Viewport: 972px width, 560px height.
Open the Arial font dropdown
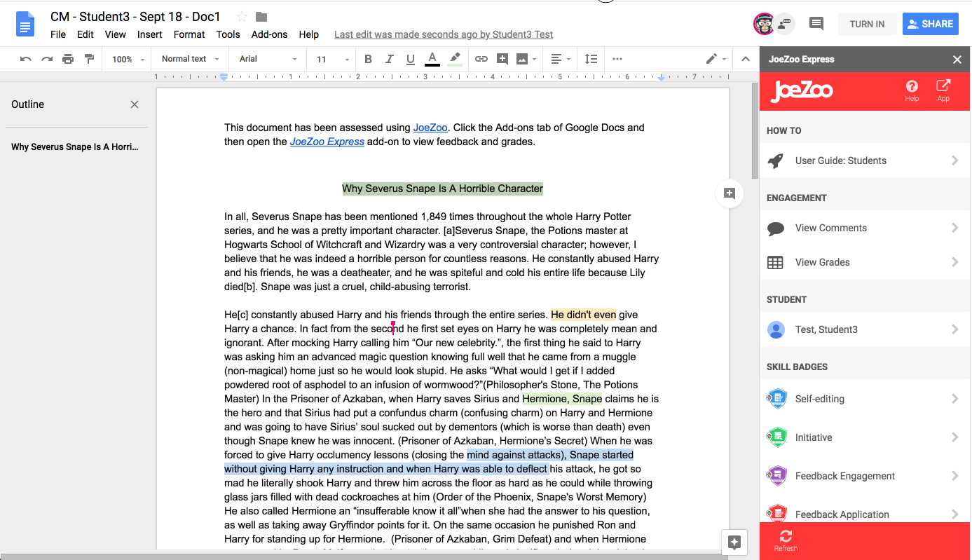[268, 59]
